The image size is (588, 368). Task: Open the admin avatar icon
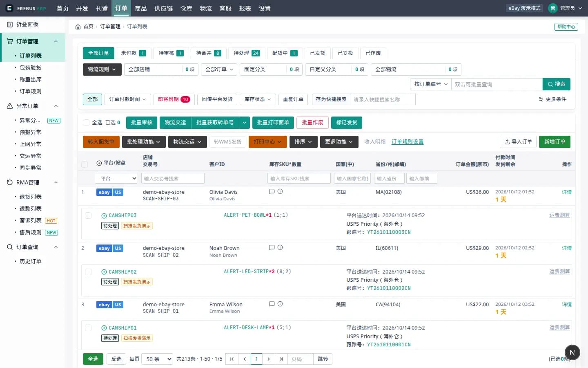552,8
